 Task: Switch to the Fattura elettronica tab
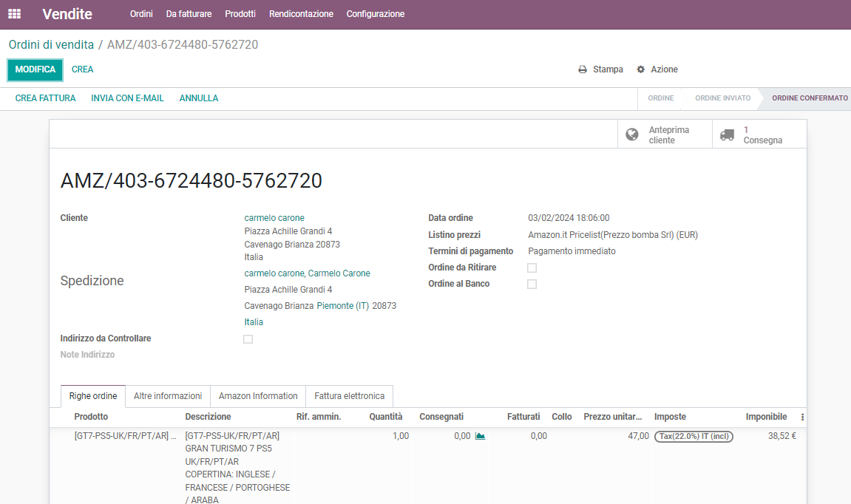(x=350, y=396)
